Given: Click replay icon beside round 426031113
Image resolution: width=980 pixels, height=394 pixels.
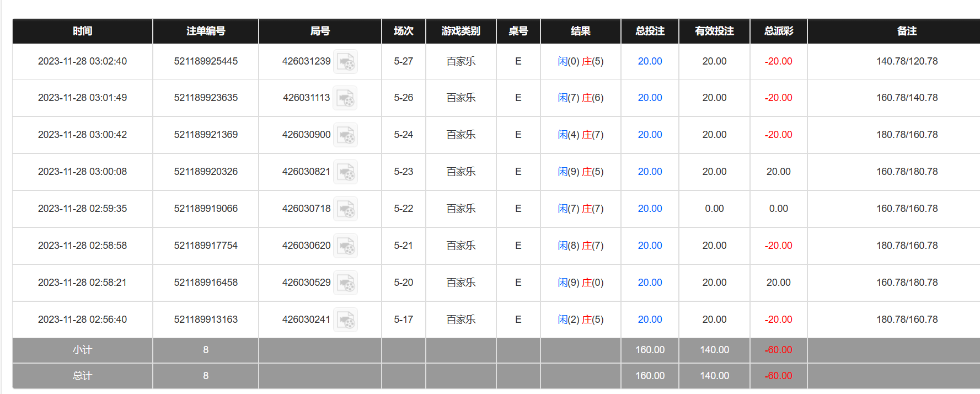Looking at the screenshot, I should [346, 98].
